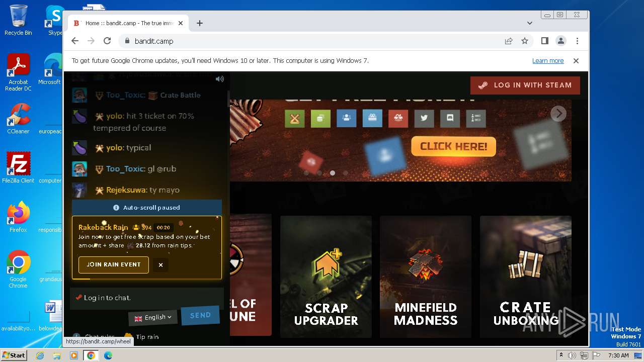Click the Auto-scroll paused bar

coord(146,207)
